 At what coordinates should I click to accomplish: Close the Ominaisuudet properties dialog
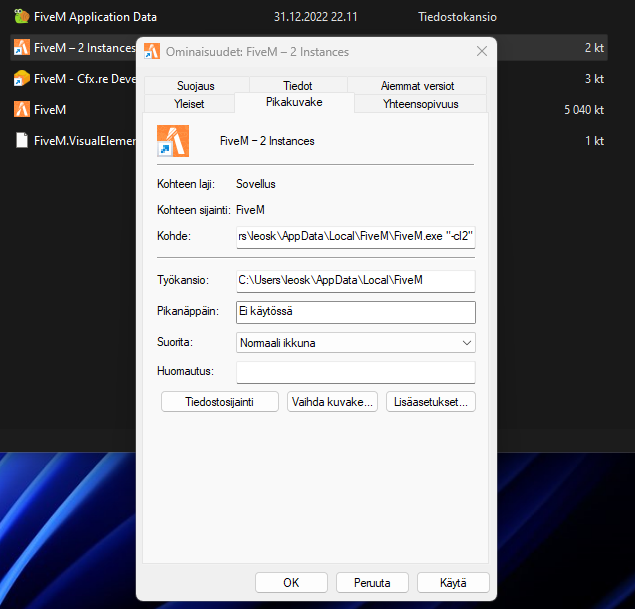pyautogui.click(x=481, y=51)
